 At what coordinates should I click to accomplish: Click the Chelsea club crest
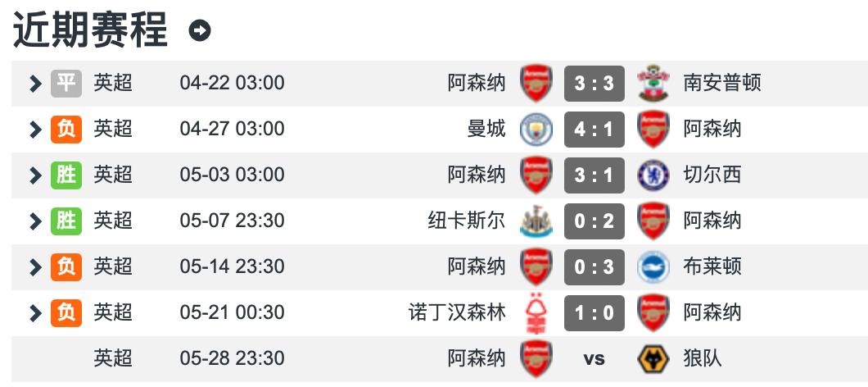tap(653, 175)
